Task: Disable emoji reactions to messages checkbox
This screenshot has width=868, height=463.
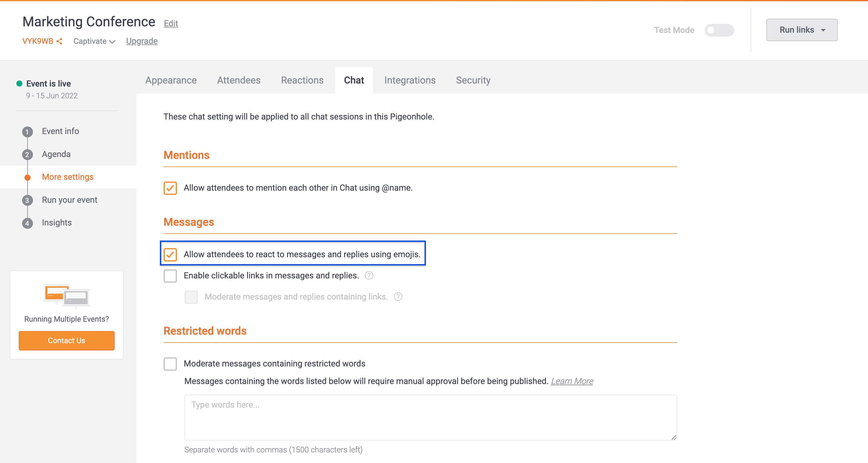Action: (170, 254)
